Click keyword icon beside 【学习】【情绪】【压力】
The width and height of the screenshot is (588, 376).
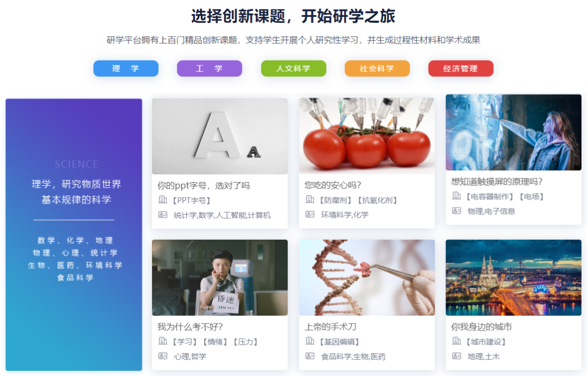click(x=163, y=341)
